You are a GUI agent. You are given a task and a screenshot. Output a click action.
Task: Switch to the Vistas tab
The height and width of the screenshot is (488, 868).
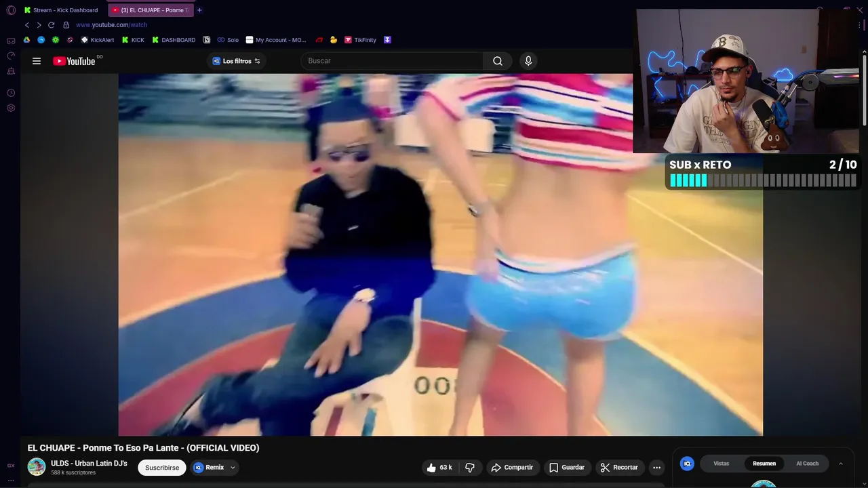coord(722,464)
